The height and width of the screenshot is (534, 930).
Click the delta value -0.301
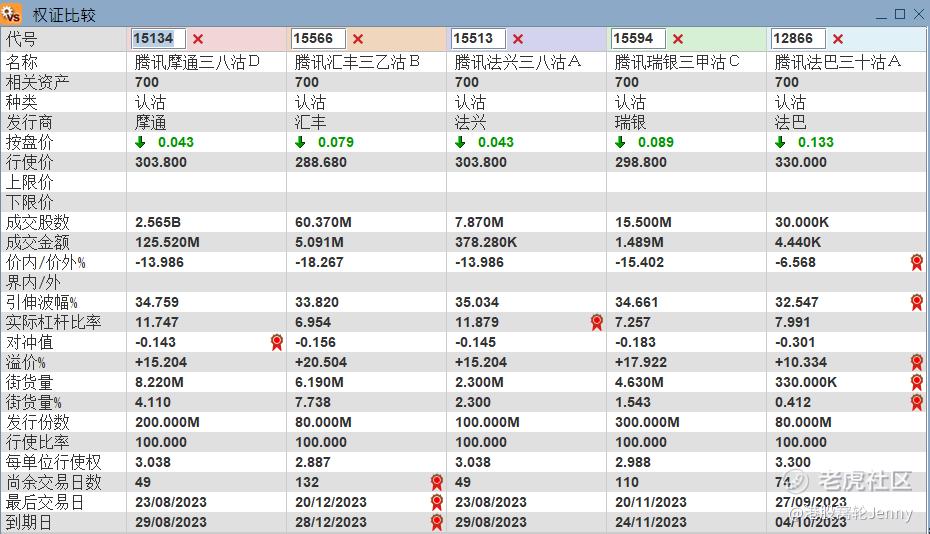795,342
